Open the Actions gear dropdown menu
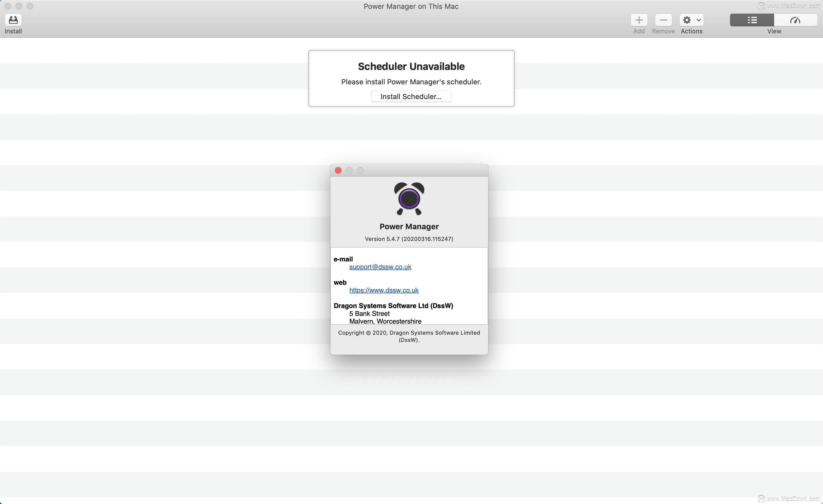The image size is (823, 504). pyautogui.click(x=691, y=20)
